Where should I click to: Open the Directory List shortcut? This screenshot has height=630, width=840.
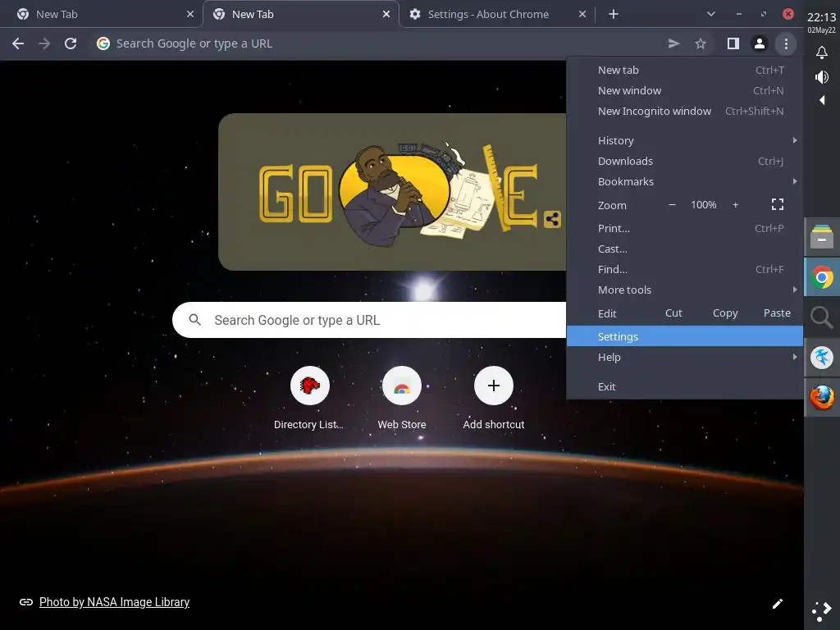point(309,399)
